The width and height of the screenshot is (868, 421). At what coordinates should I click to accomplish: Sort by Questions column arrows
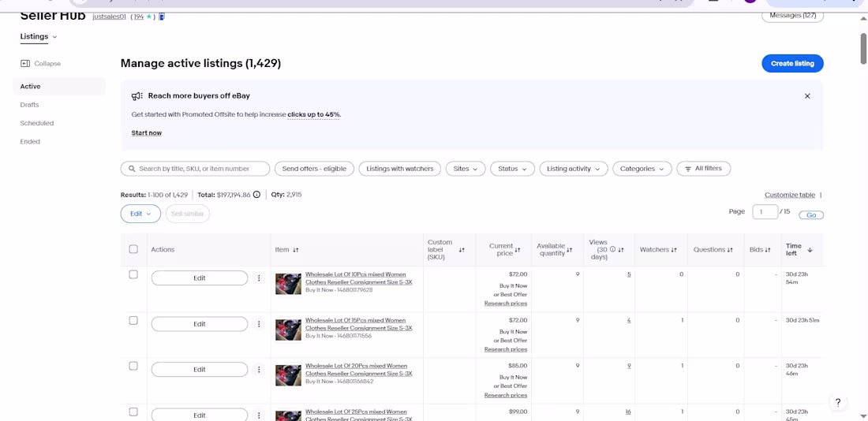[730, 250]
